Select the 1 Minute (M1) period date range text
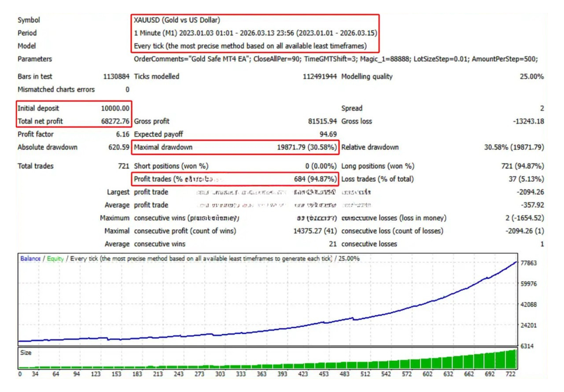Screen dimensions: 564x392 255,33
